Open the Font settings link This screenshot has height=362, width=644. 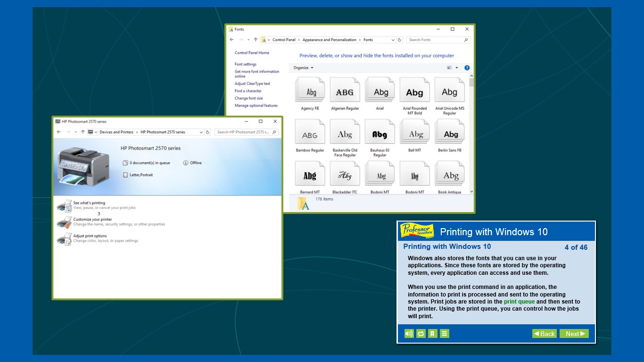tap(246, 65)
